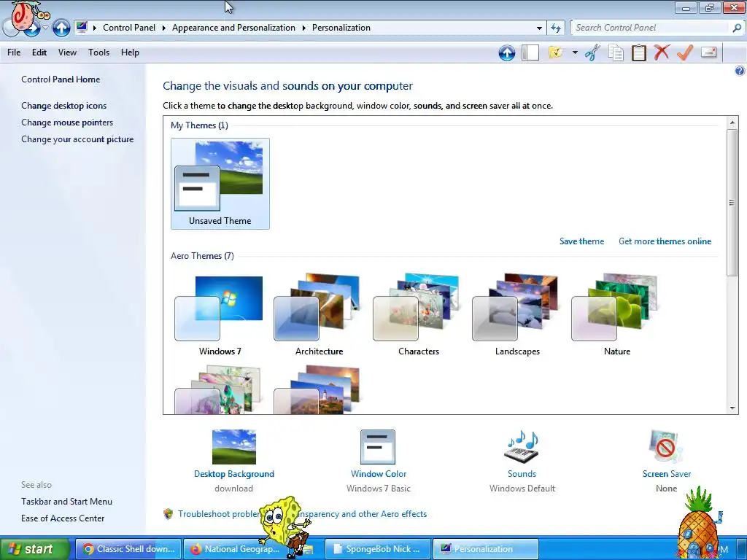Click the folder options toolbar icon
Image resolution: width=747 pixels, height=560 pixels.
pos(555,52)
